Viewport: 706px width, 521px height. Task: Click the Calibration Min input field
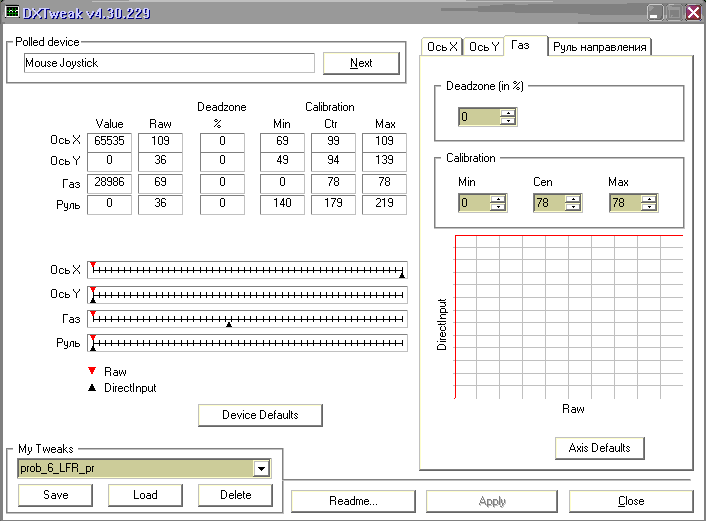tap(474, 203)
